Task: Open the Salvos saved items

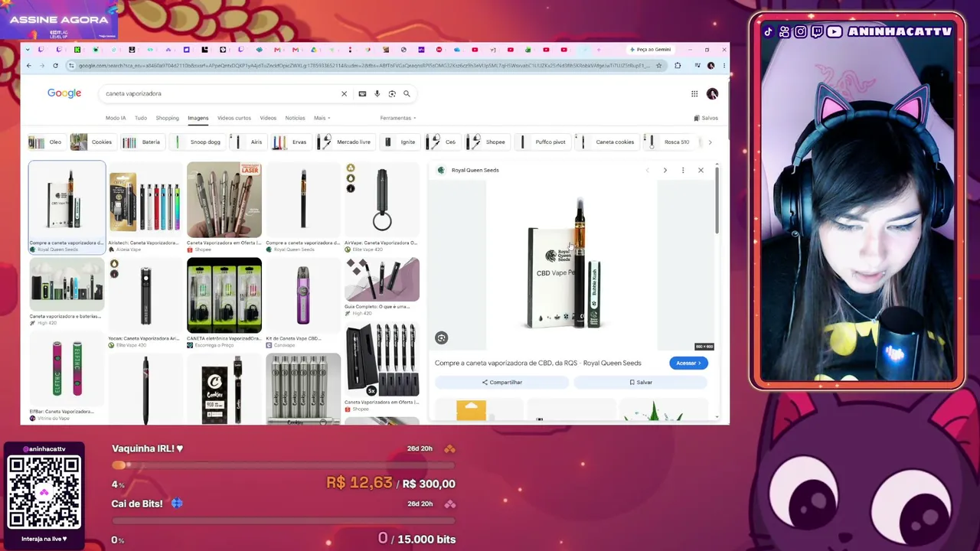Action: 706,118
